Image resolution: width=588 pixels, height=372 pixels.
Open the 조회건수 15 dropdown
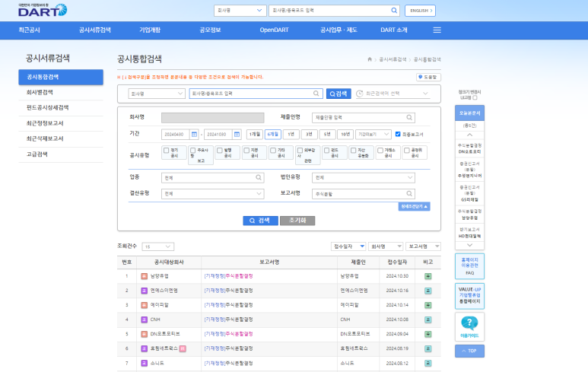[158, 246]
